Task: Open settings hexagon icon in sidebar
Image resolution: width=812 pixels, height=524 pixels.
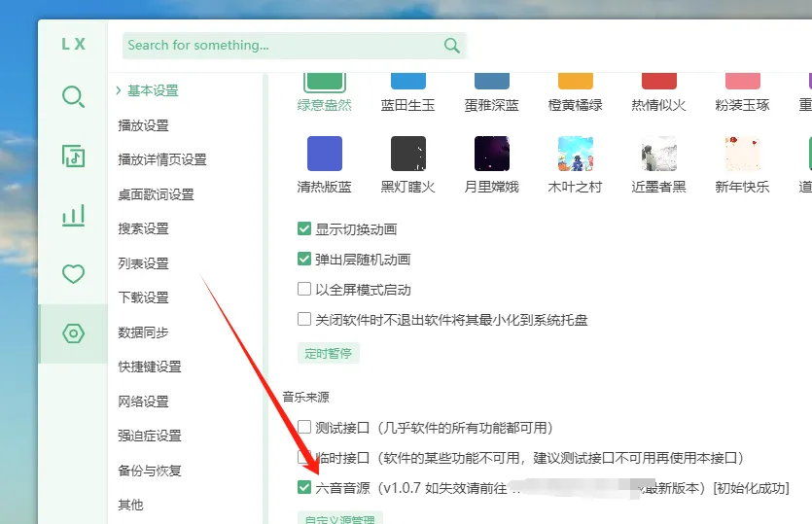Action: (x=73, y=333)
